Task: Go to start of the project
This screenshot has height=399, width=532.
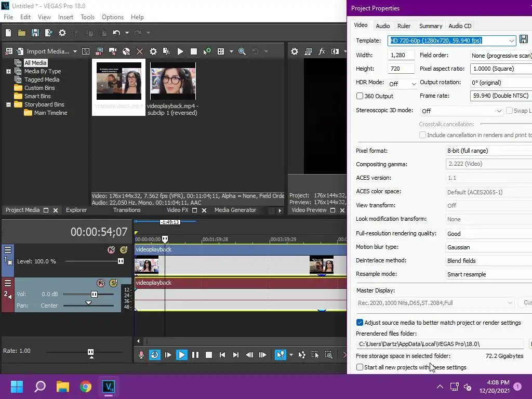Action: pyautogui.click(x=222, y=355)
